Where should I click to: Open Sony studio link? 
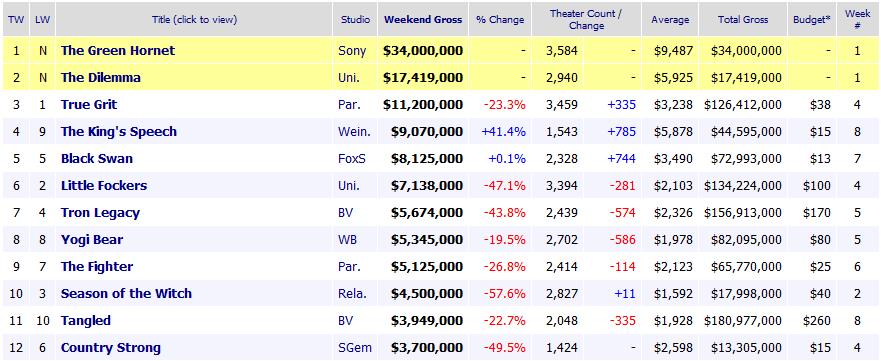coord(352,51)
